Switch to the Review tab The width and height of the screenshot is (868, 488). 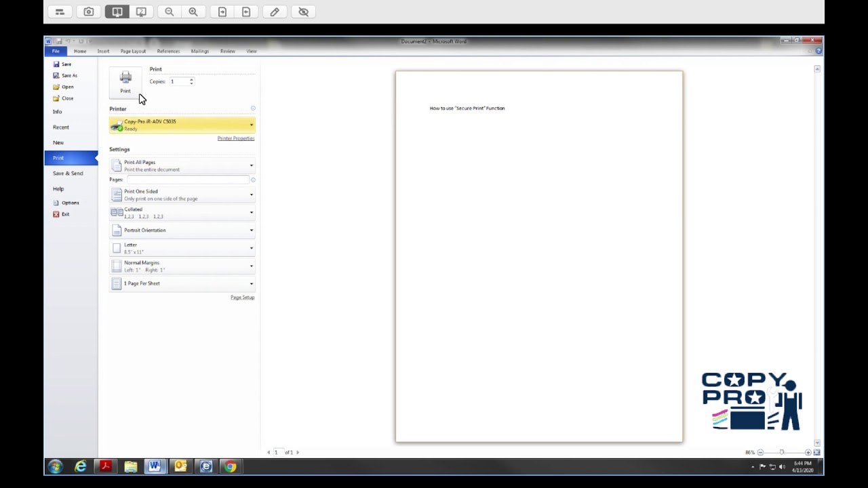(228, 52)
